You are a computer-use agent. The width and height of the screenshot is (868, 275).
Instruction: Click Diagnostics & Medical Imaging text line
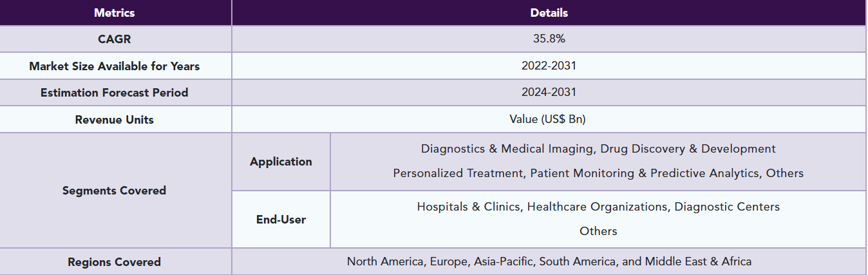tap(598, 149)
